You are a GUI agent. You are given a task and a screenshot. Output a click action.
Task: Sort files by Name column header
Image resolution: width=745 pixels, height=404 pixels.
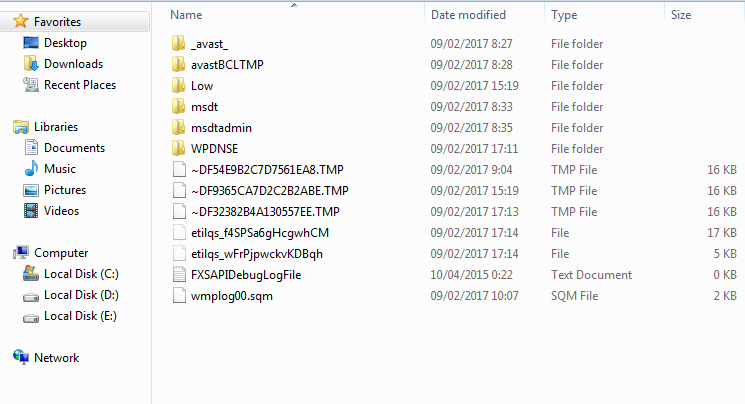pyautogui.click(x=186, y=15)
